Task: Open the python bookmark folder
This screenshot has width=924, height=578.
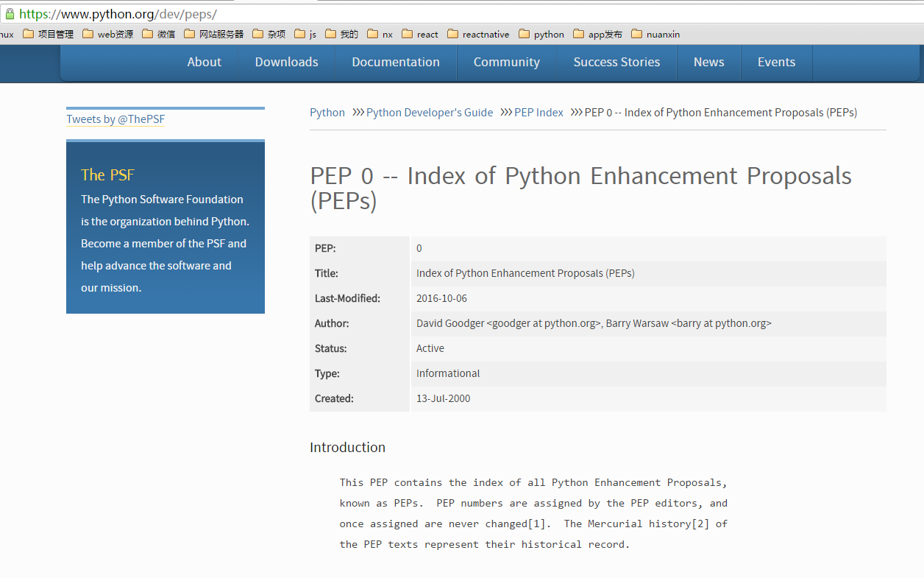Action: (541, 34)
